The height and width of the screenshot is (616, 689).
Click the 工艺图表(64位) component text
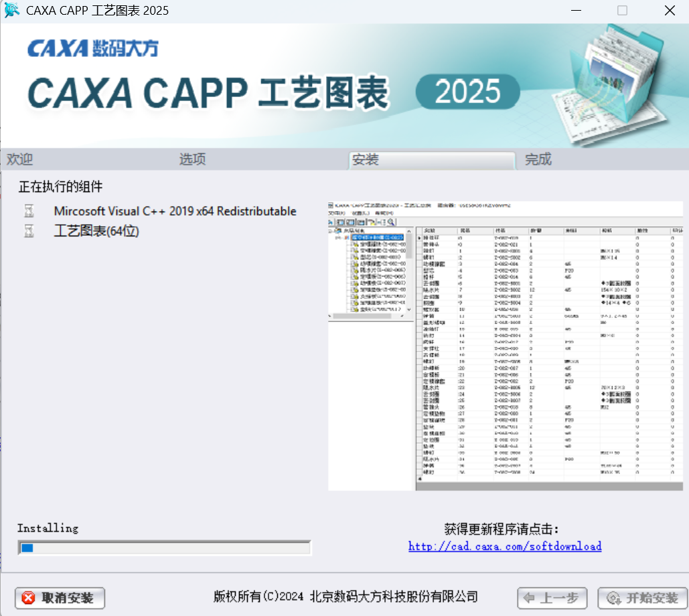[96, 231]
